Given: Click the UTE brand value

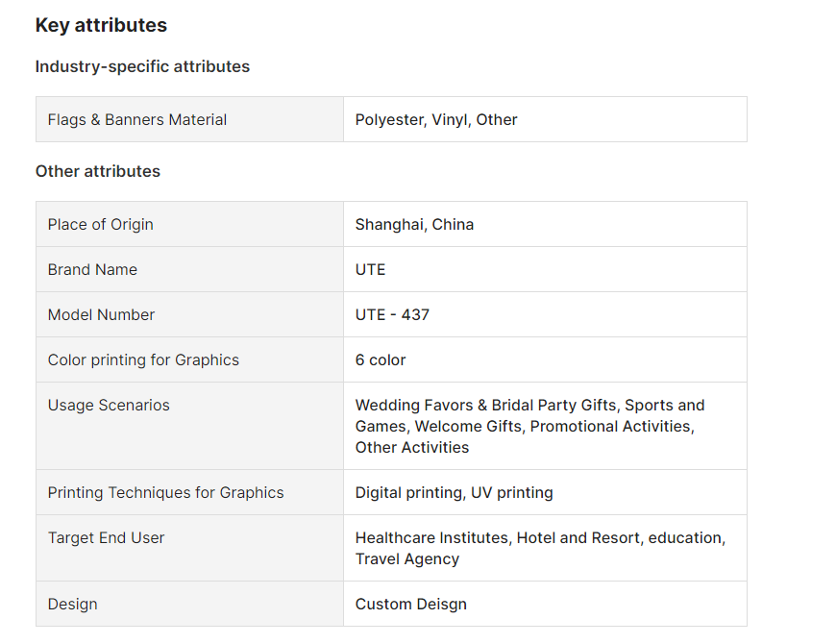Looking at the screenshot, I should pyautogui.click(x=370, y=270).
